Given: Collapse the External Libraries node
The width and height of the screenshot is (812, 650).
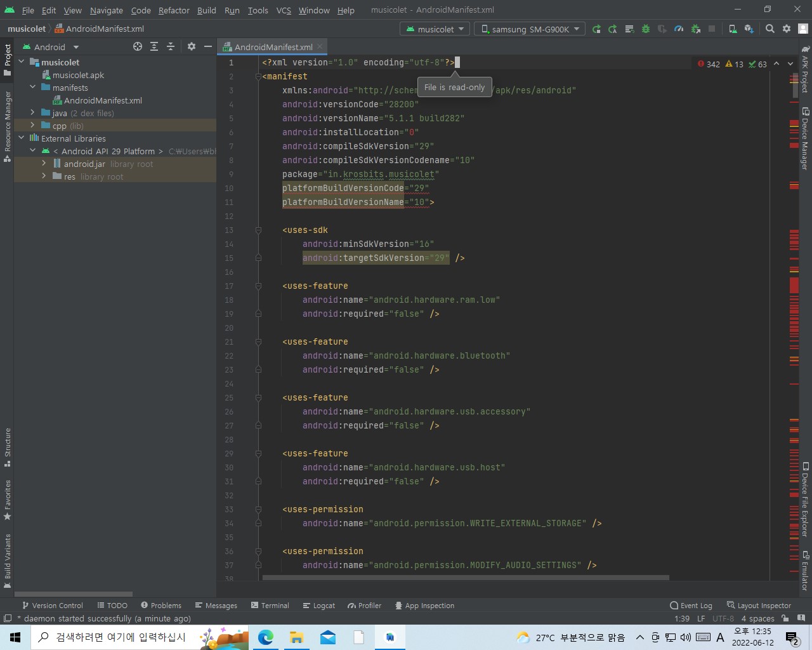Looking at the screenshot, I should (22, 138).
